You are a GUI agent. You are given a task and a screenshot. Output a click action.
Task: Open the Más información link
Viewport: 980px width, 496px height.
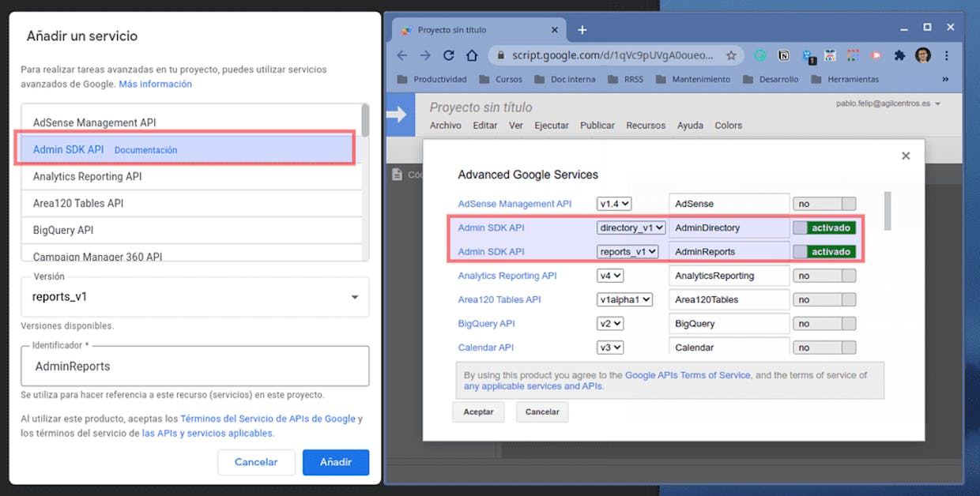[156, 84]
